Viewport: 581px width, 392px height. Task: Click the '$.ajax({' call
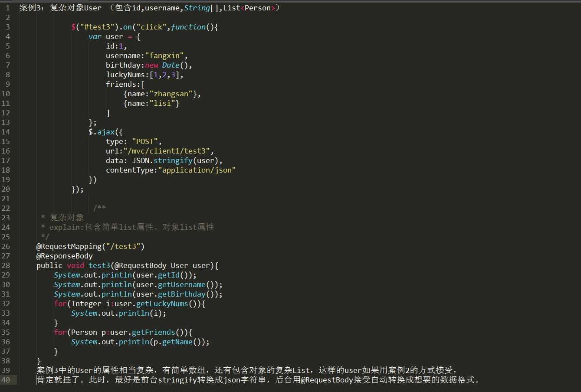click(106, 132)
